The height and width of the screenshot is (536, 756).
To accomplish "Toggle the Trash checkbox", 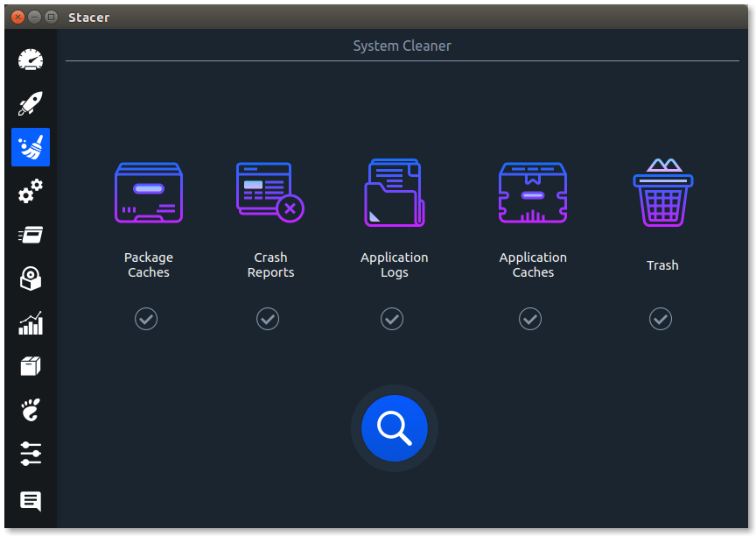I will pyautogui.click(x=661, y=320).
